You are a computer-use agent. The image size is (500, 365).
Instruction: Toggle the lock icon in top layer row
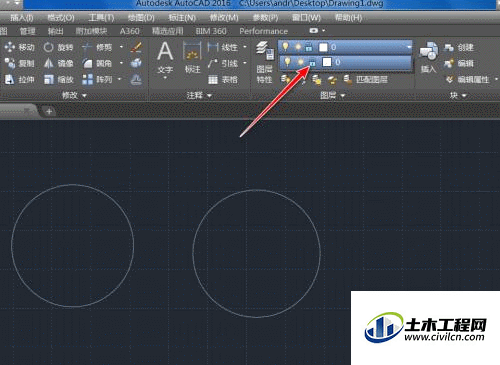tap(309, 47)
